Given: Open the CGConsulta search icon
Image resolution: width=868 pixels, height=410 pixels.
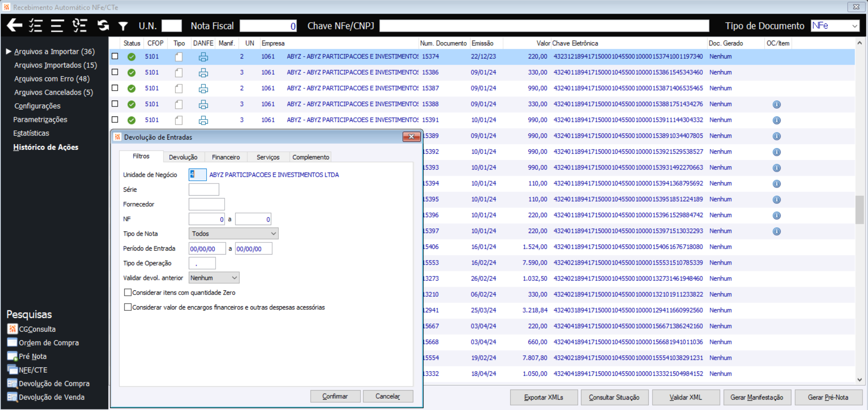Looking at the screenshot, I should coord(12,329).
